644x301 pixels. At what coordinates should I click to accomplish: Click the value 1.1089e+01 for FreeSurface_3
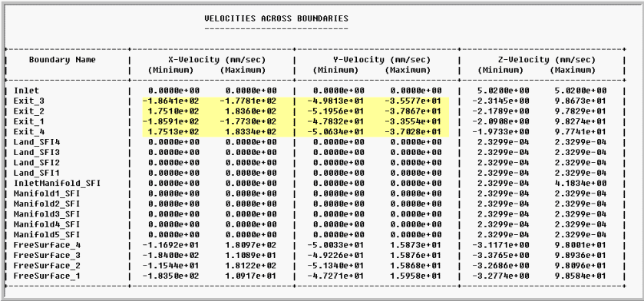[x=251, y=255]
